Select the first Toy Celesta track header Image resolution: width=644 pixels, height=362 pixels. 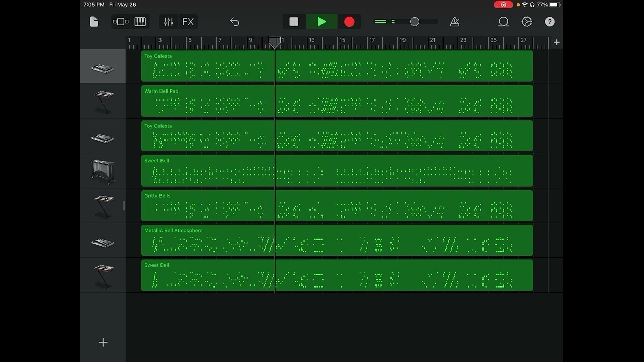coord(103,66)
